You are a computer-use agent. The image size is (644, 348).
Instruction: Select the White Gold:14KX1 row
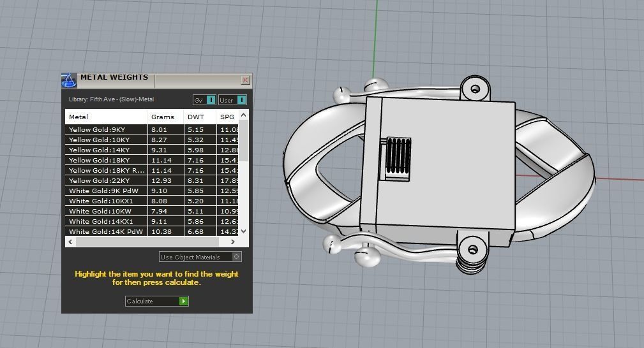click(151, 221)
